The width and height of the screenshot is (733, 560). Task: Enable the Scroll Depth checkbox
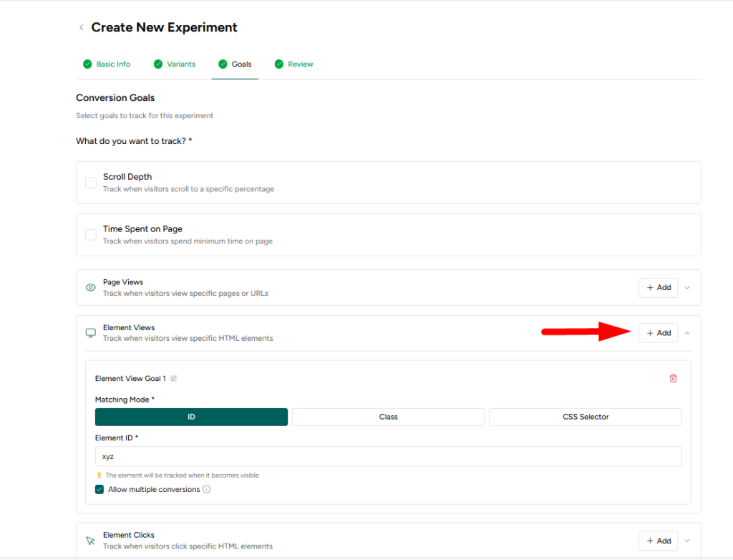tap(91, 183)
